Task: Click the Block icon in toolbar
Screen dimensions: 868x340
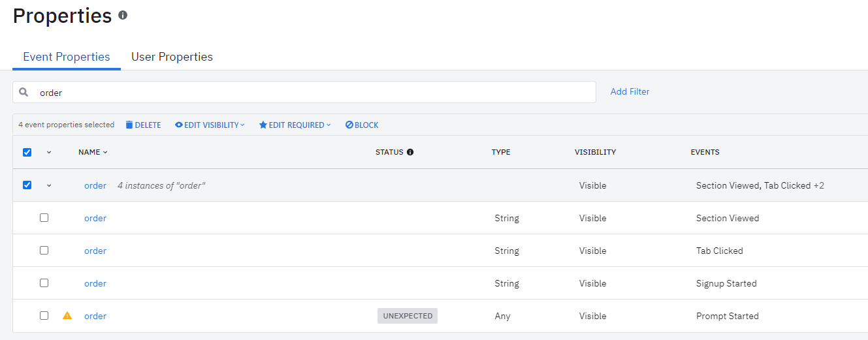Action: click(x=349, y=125)
